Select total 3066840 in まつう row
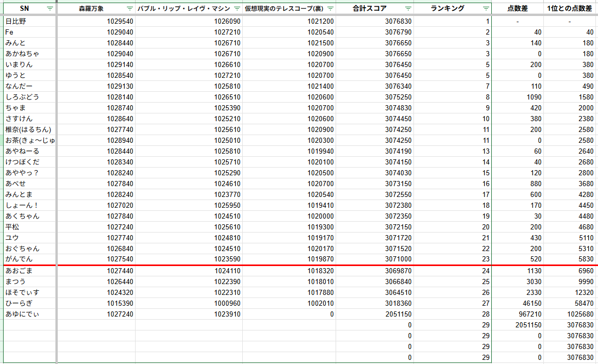 (x=375, y=282)
